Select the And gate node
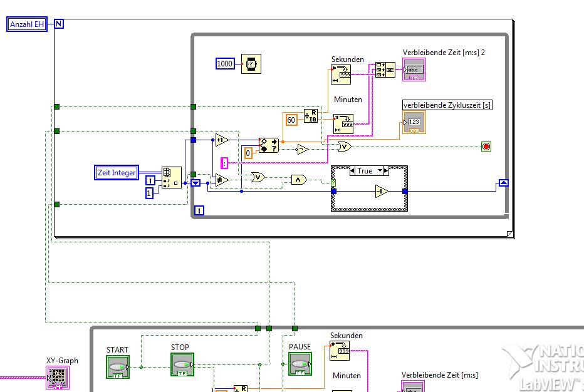Viewport: 584px width, 392px height. [299, 180]
